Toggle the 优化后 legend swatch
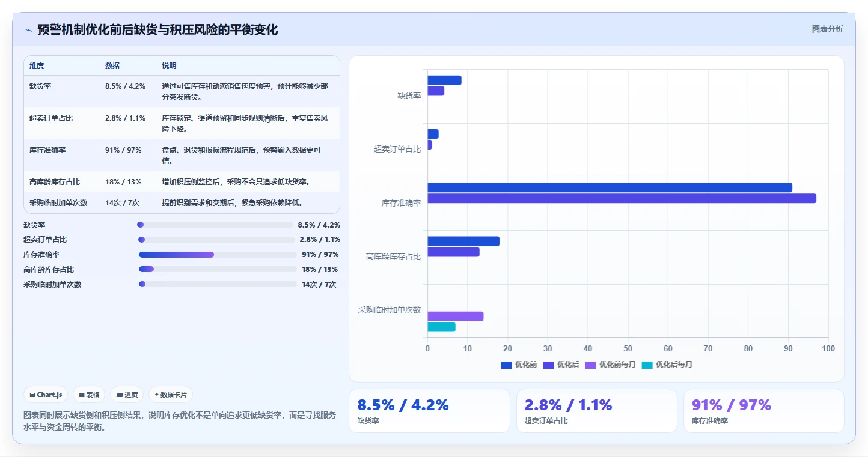The image size is (868, 457). pos(548,365)
